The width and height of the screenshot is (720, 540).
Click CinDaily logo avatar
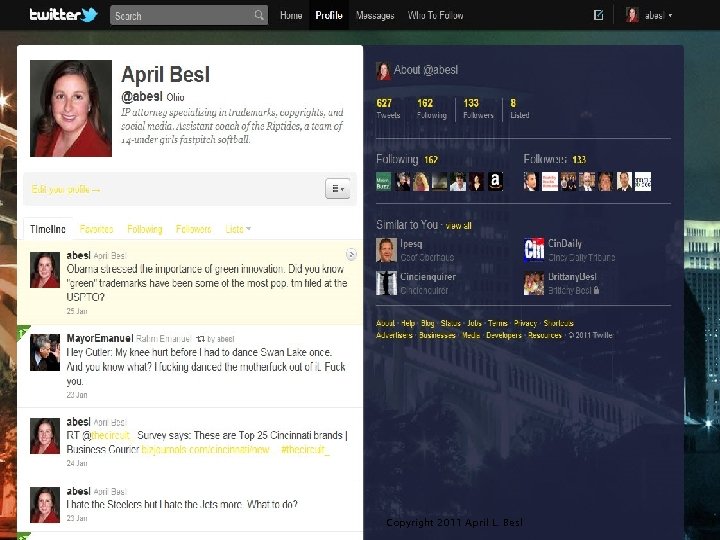click(x=534, y=250)
